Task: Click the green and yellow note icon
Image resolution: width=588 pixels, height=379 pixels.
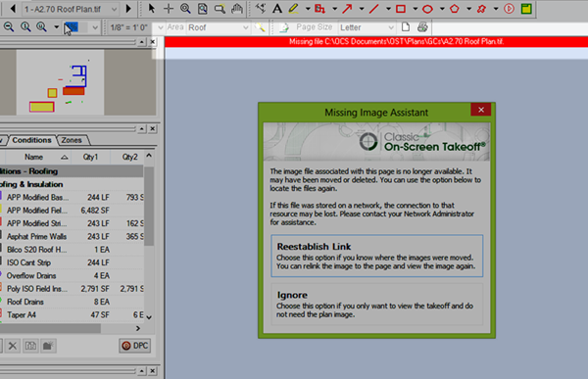Action: (x=526, y=8)
